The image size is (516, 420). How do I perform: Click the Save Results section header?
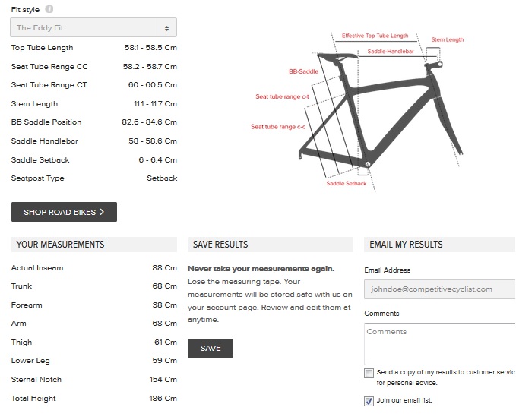[220, 245]
